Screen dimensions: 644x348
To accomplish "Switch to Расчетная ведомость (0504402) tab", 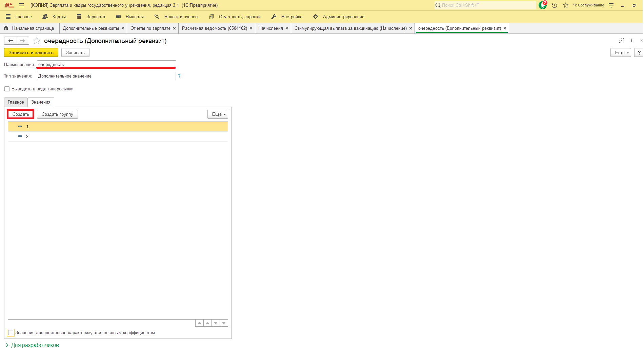I will tap(215, 28).
